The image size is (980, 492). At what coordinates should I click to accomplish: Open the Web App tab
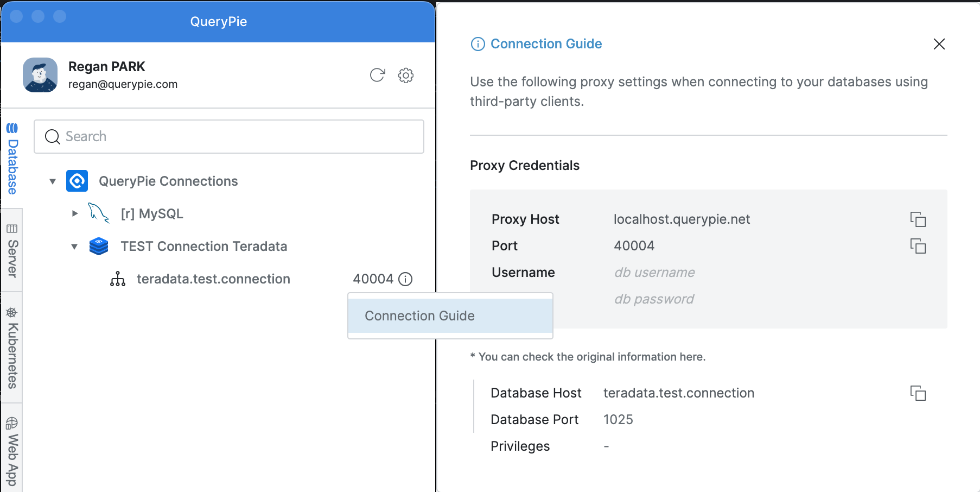click(12, 451)
